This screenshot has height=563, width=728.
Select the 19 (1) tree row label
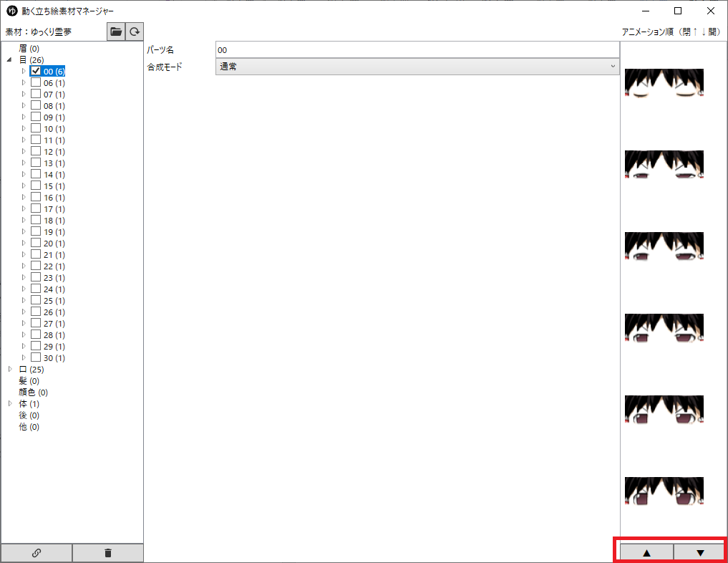pos(54,232)
